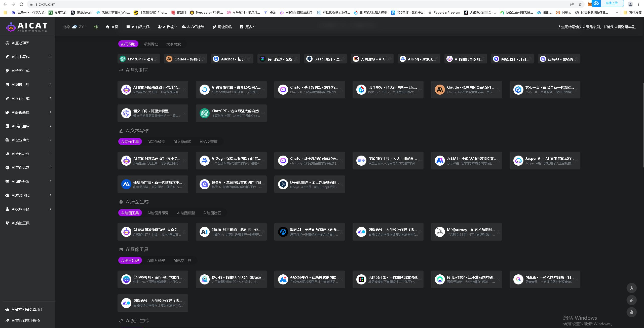
Task: Open 更多 dropdown in top nav
Action: (x=248, y=27)
